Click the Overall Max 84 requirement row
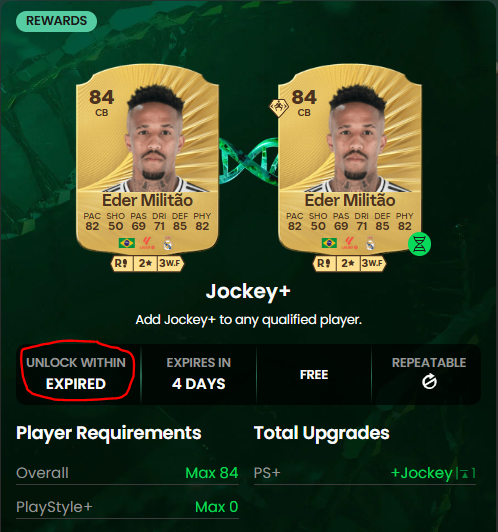 tap(127, 473)
